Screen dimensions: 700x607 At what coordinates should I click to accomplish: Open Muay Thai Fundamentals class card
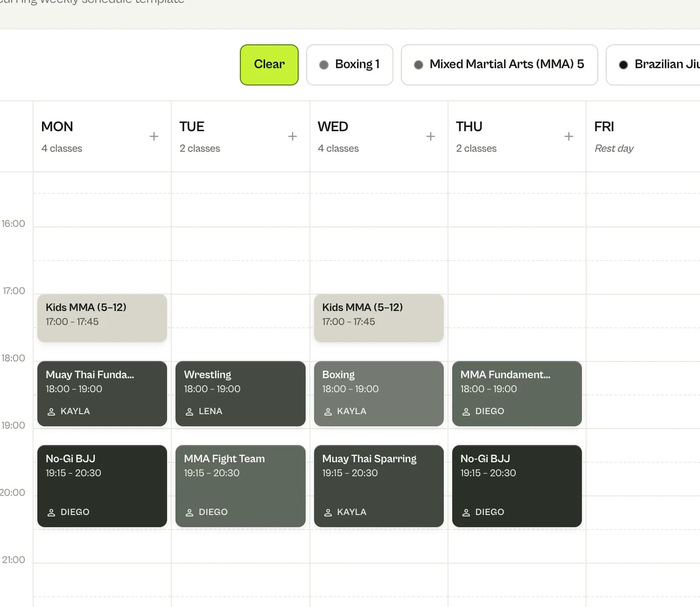[102, 394]
